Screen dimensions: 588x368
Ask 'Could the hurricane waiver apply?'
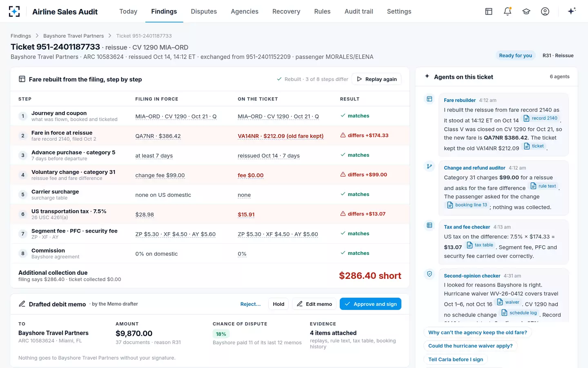(x=470, y=346)
